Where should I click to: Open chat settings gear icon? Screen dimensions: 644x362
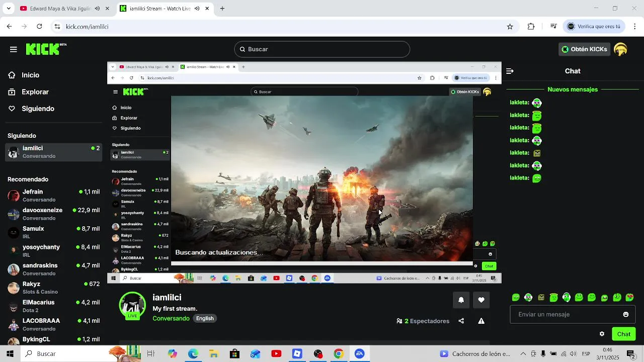point(602,334)
